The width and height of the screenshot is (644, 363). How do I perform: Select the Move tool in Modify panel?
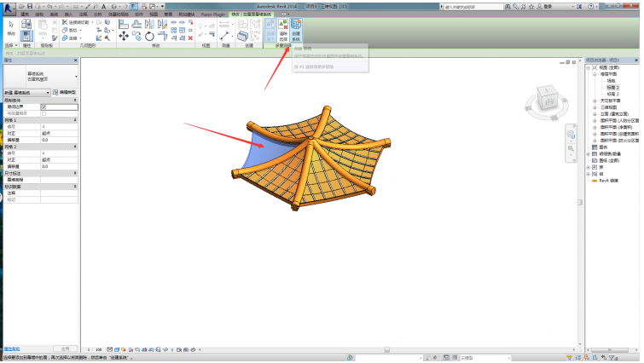(x=123, y=37)
